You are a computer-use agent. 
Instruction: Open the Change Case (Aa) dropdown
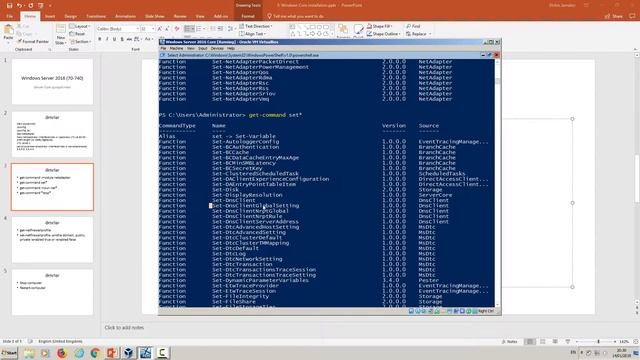pyautogui.click(x=149, y=39)
